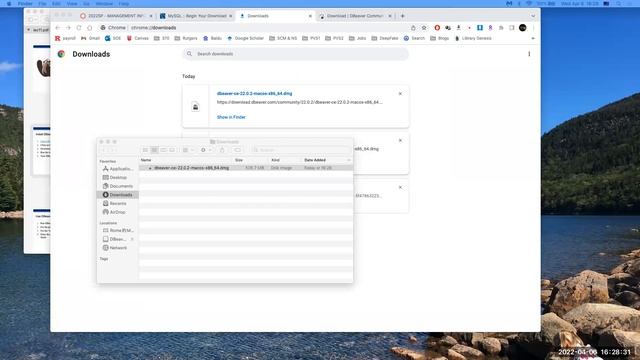Select dbeaver-ce dmg file in Finder list
This screenshot has width=640, height=360.
tap(246, 168)
